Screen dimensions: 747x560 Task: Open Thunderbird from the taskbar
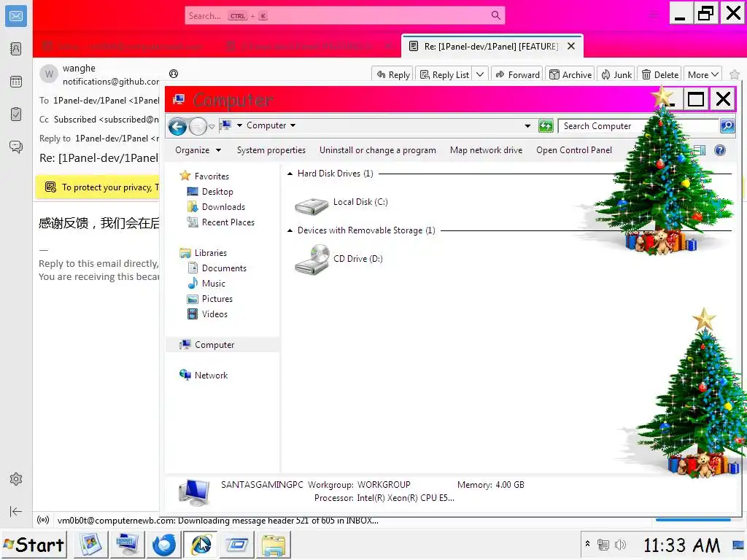(163, 545)
